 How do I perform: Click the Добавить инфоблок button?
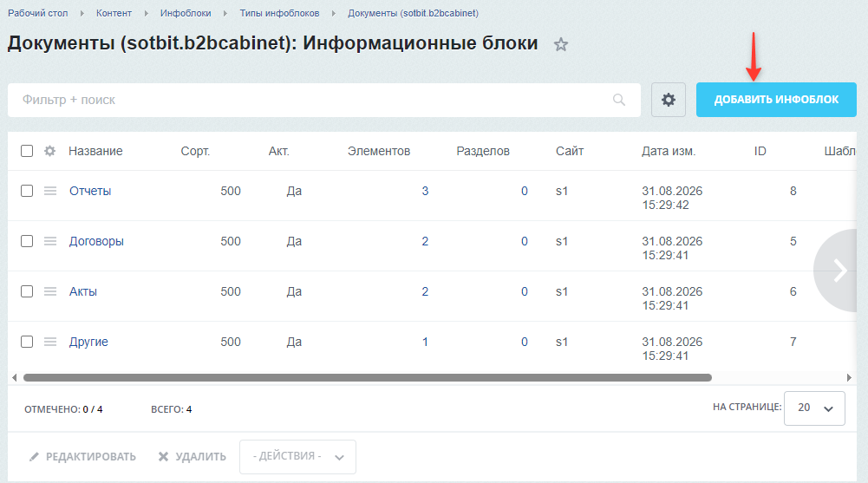click(x=776, y=100)
